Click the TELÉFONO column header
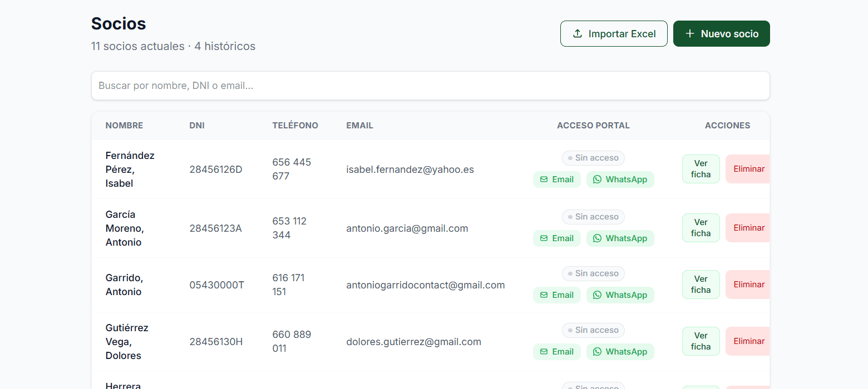This screenshot has width=868, height=389. pos(295,126)
